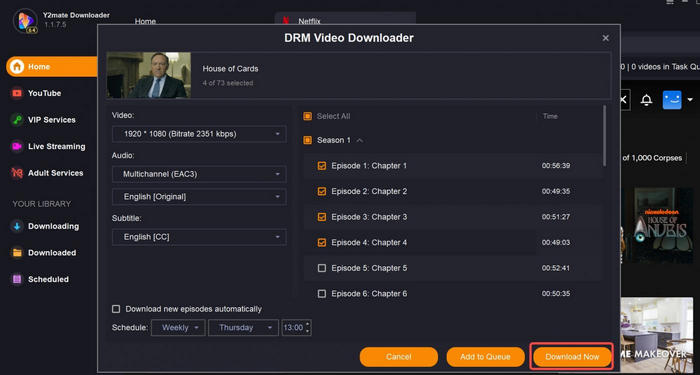Viewport: 700px width, 375px height.
Task: Switch to the Home tab at top
Action: [145, 21]
